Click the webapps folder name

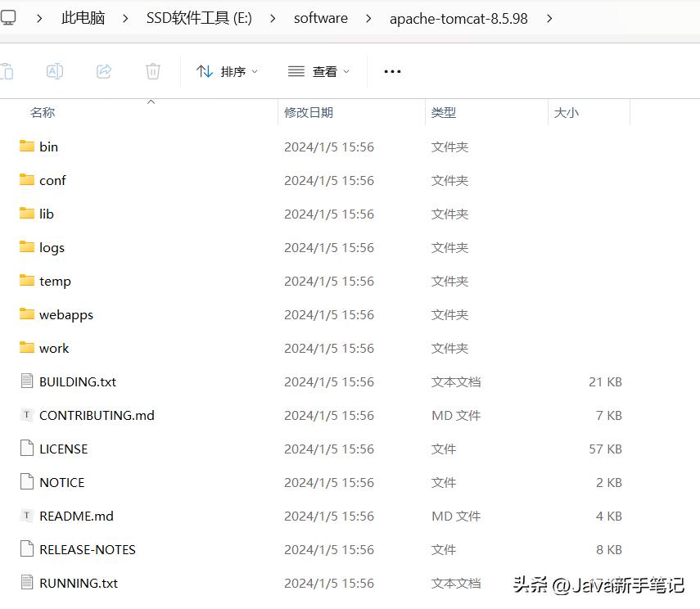click(66, 315)
